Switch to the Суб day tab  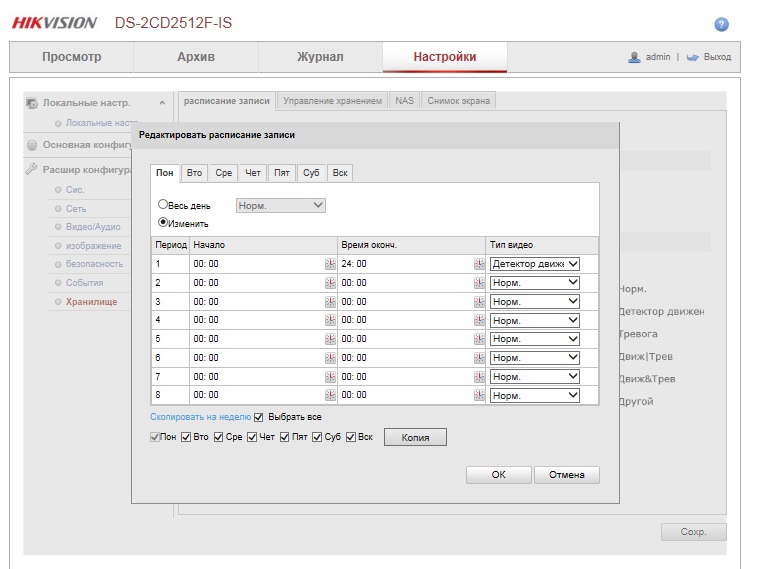point(311,173)
